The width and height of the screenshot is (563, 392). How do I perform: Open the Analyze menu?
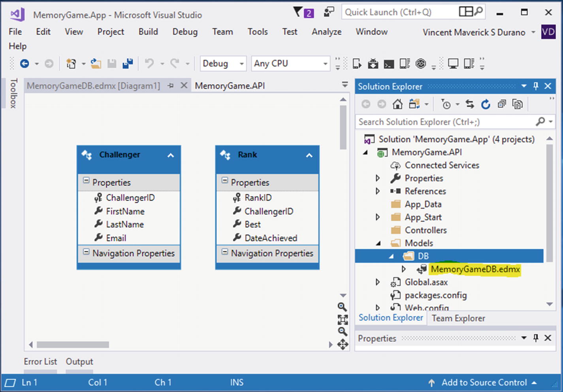pyautogui.click(x=326, y=32)
